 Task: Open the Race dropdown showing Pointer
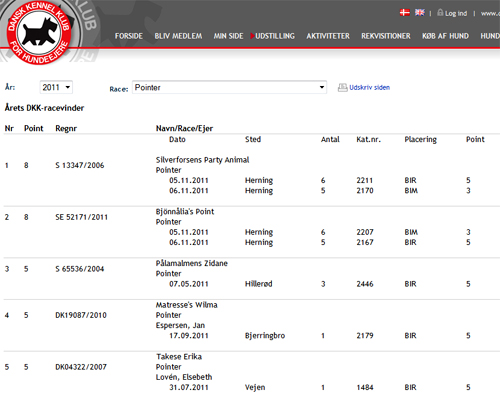click(x=229, y=87)
